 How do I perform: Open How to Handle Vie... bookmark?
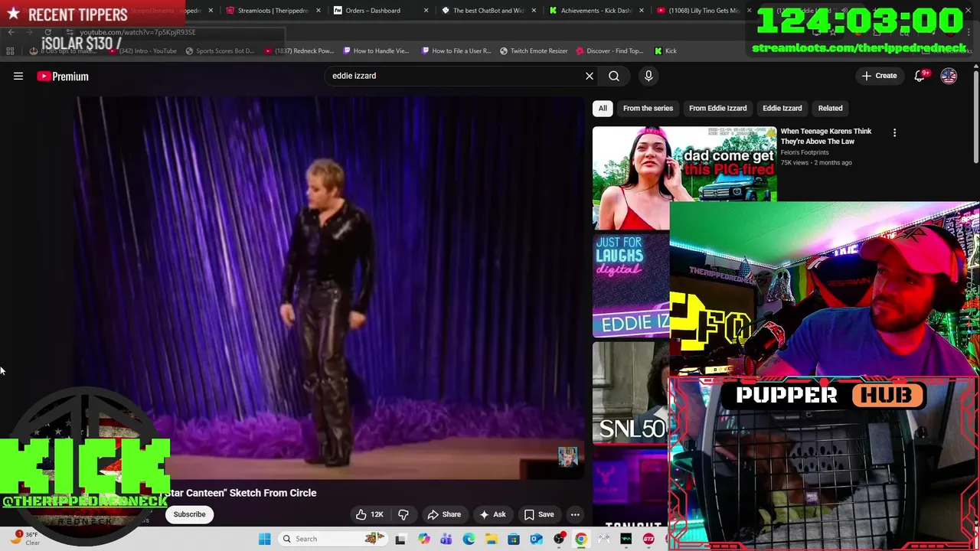(376, 51)
